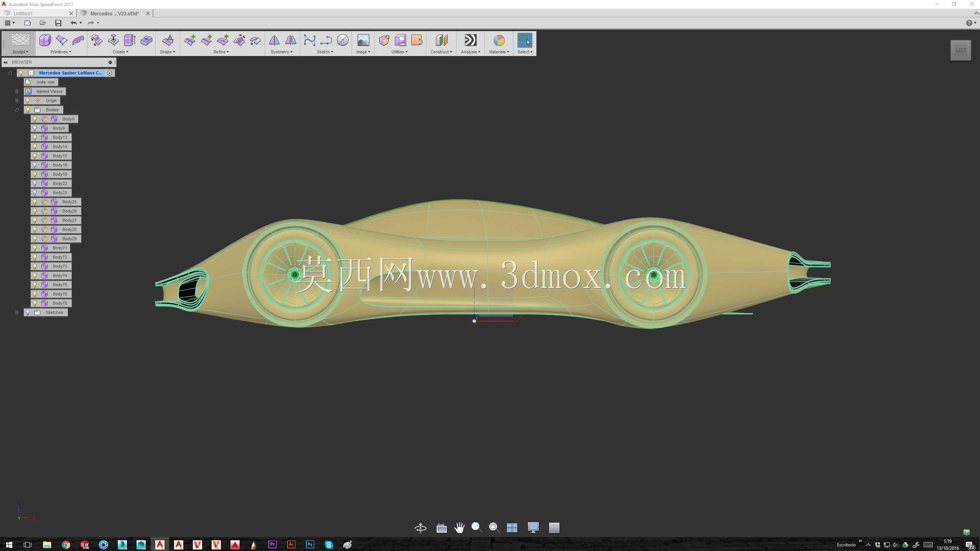Click the Save file icon
The image size is (980, 551).
(x=58, y=23)
